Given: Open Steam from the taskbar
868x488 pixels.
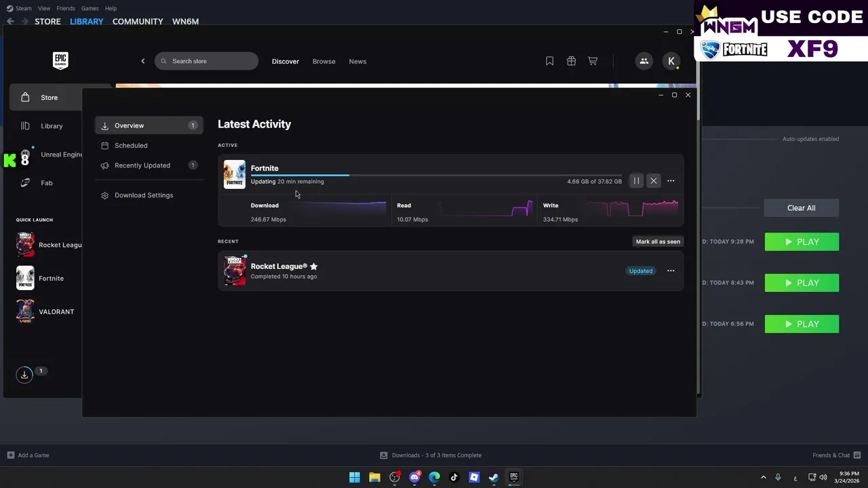Looking at the screenshot, I should pos(494,477).
